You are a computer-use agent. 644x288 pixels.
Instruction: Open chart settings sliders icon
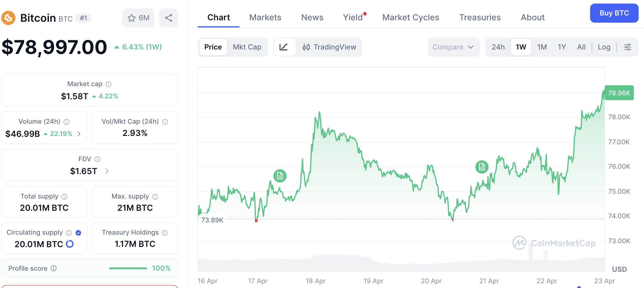pos(628,47)
